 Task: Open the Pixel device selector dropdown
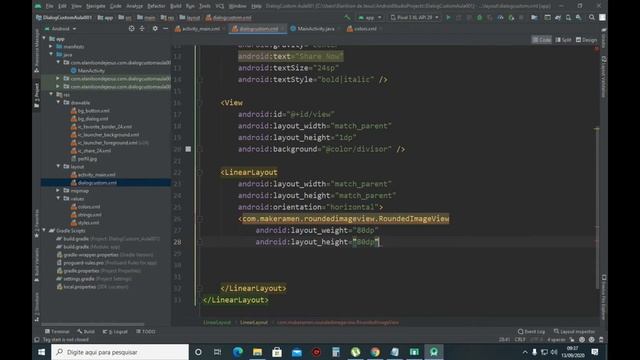[414, 18]
